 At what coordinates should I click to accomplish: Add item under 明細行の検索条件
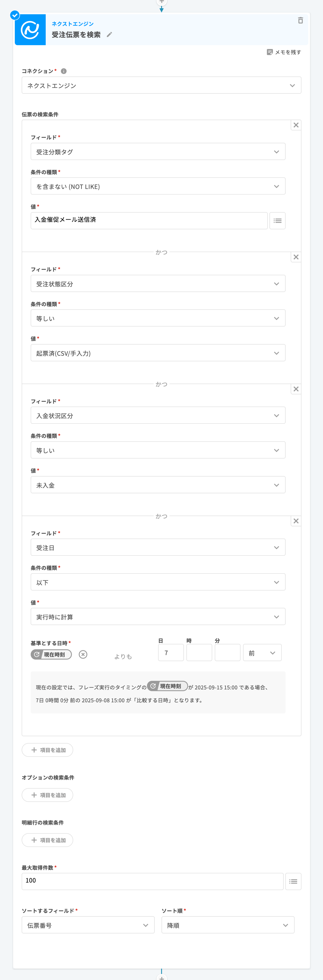coord(48,840)
